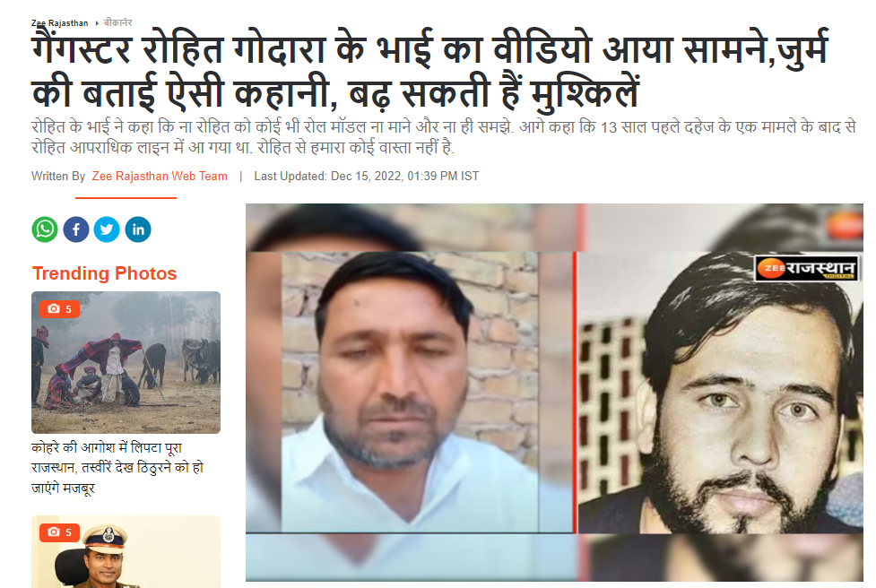Go to the बीकानेर section breadcrumb
This screenshot has width=876, height=588.
click(x=117, y=22)
